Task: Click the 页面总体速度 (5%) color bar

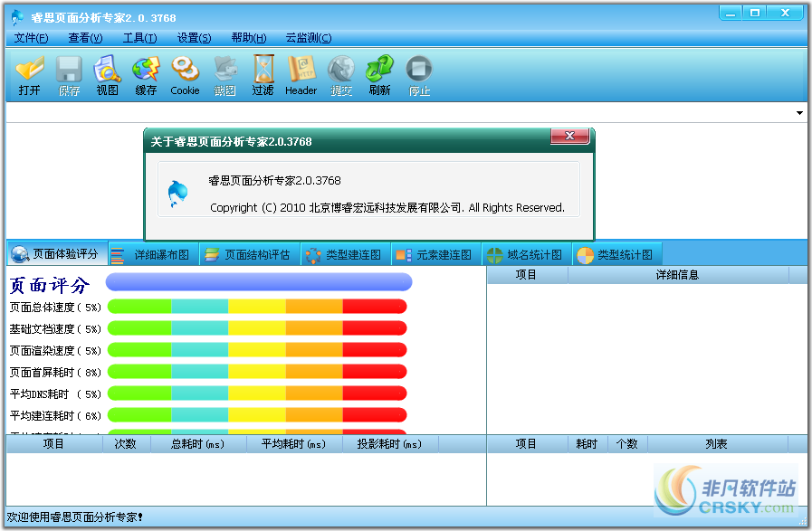Action: (257, 307)
